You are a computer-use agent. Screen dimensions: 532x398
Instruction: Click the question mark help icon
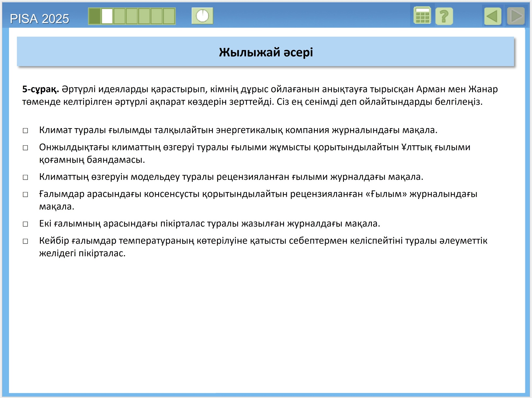[x=444, y=17]
